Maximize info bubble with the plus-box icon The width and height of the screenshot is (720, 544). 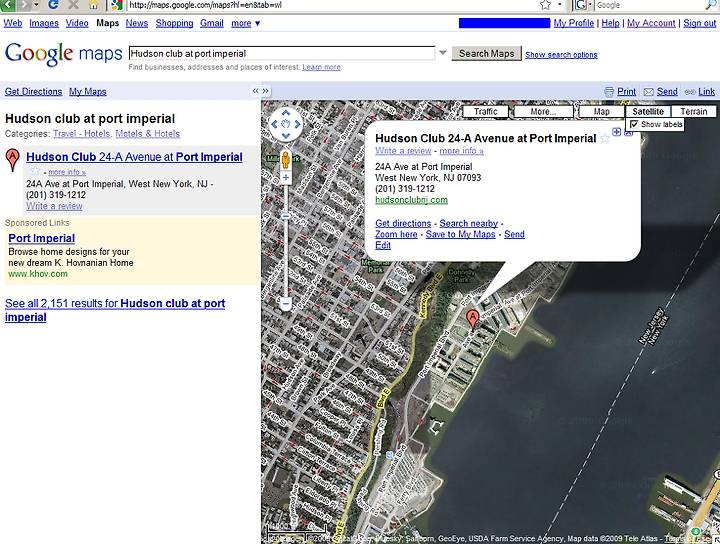click(x=616, y=132)
